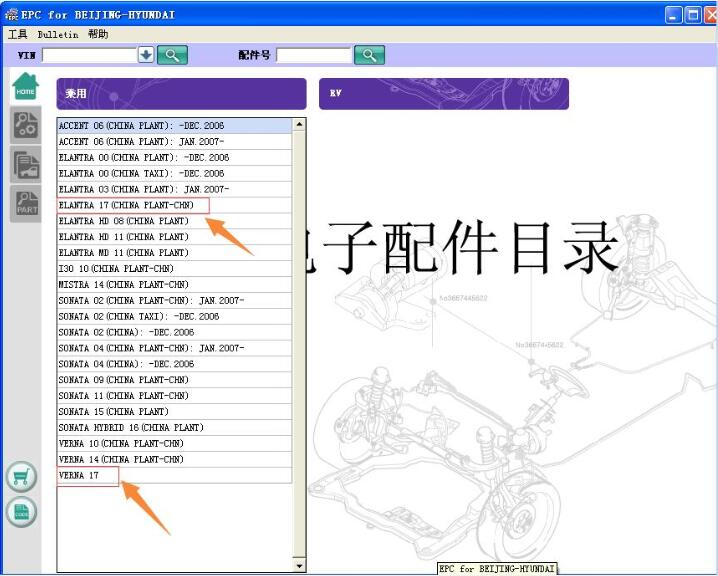Open the shopping cart icon
The height and width of the screenshot is (576, 718).
tap(22, 477)
